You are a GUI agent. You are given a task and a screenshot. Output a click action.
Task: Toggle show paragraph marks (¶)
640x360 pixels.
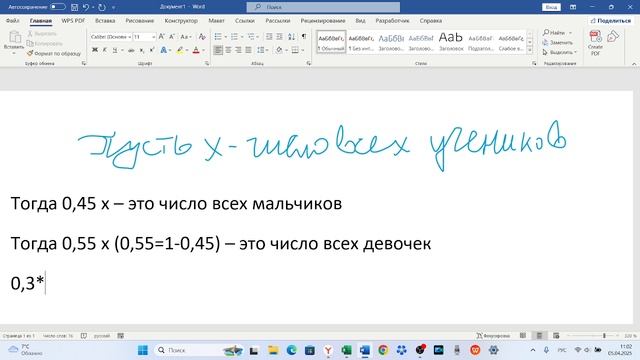[x=304, y=37]
